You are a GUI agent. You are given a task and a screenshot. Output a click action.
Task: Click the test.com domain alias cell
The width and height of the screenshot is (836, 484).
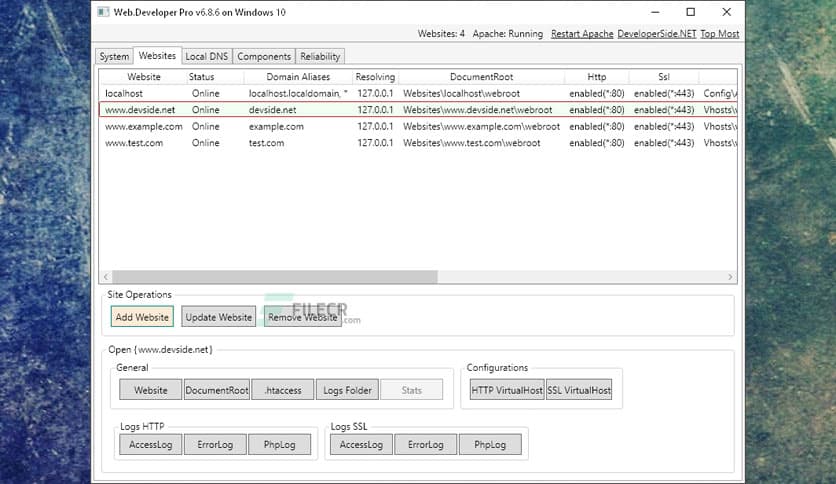[266, 143]
